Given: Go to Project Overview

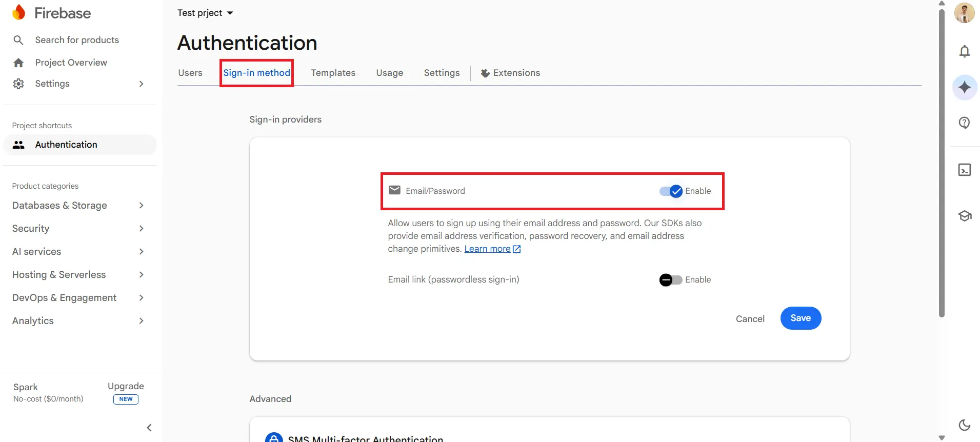Looking at the screenshot, I should tap(71, 63).
